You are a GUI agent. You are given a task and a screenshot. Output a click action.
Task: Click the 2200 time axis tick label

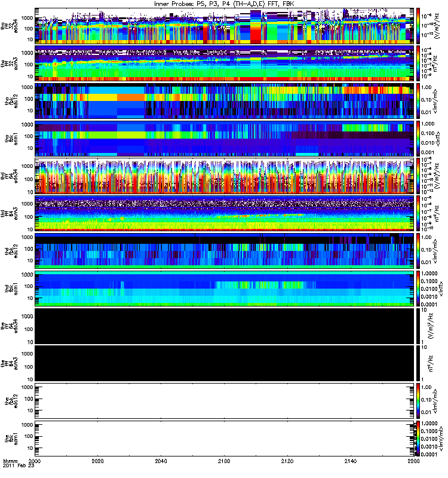(413, 461)
